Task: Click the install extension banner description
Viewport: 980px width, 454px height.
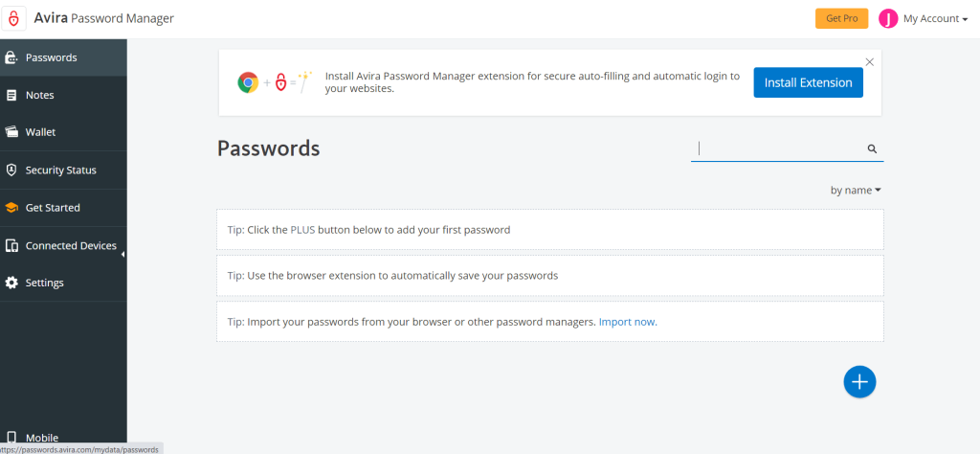Action: point(532,82)
